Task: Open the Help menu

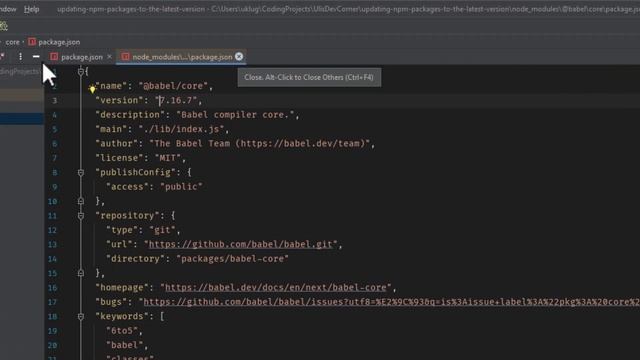Action: (x=31, y=9)
